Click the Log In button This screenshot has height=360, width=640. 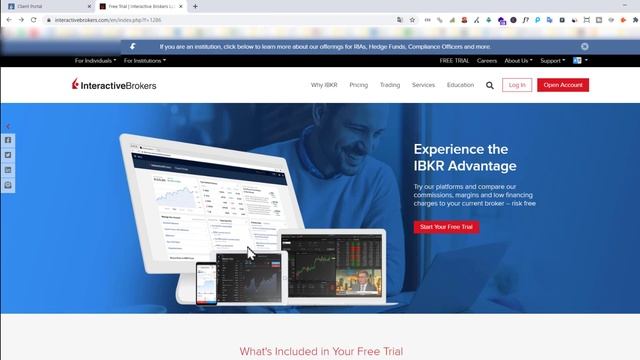517,85
